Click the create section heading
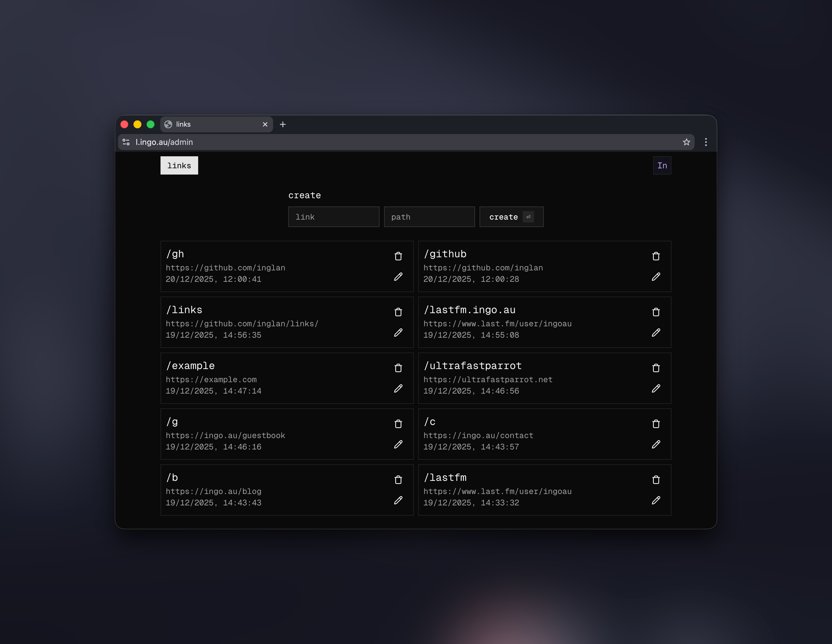The image size is (832, 644). tap(305, 195)
